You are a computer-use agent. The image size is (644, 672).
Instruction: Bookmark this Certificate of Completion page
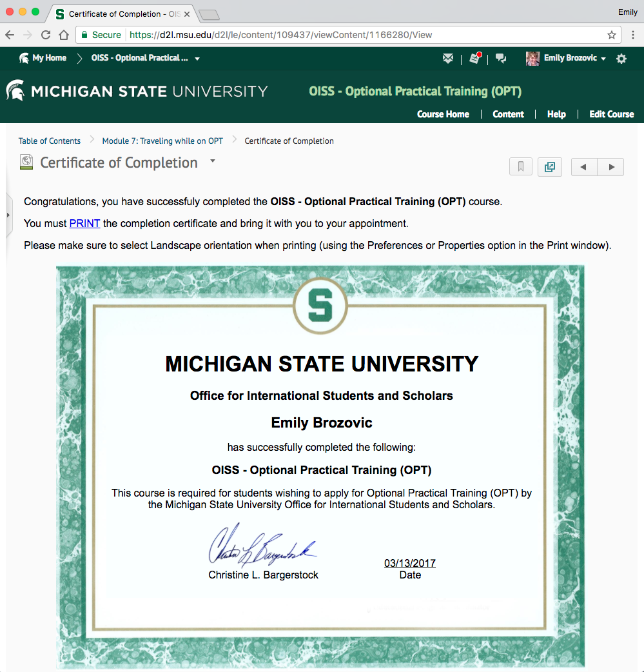(x=521, y=167)
